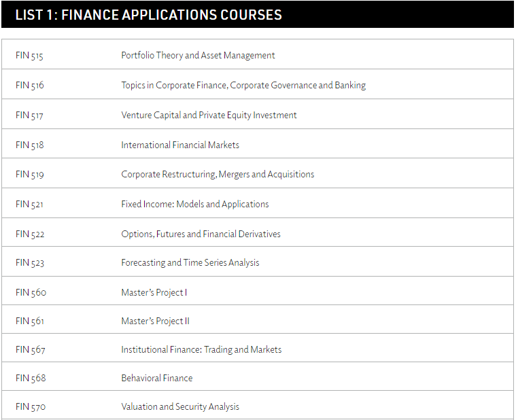516x420 pixels.
Task: Click Valuation and Security Analysis title
Action: (180, 407)
